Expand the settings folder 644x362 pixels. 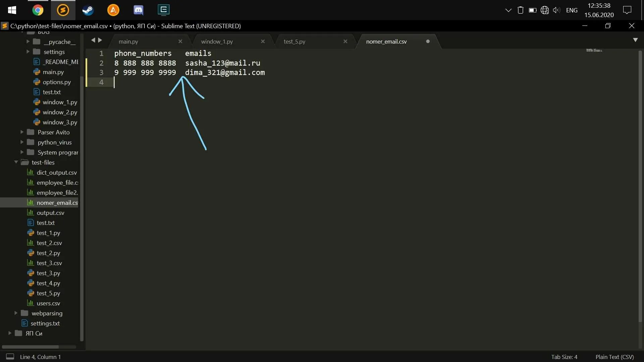pos(28,52)
